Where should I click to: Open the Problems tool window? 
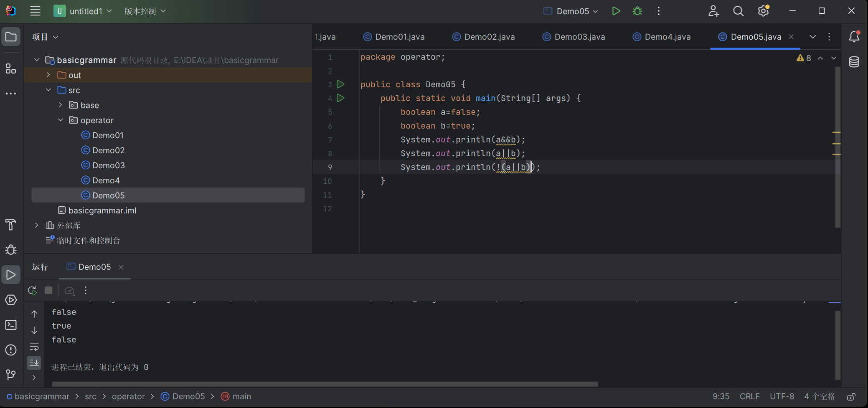point(11,350)
